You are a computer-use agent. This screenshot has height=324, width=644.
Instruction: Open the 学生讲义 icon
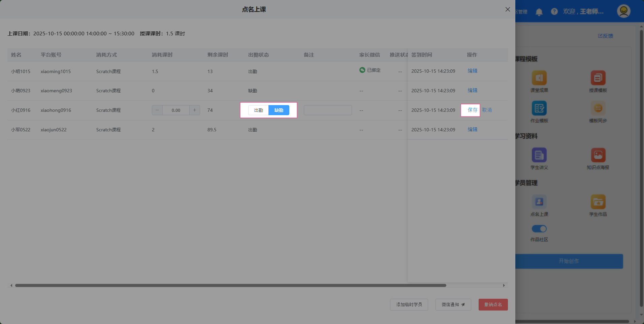[x=539, y=155]
